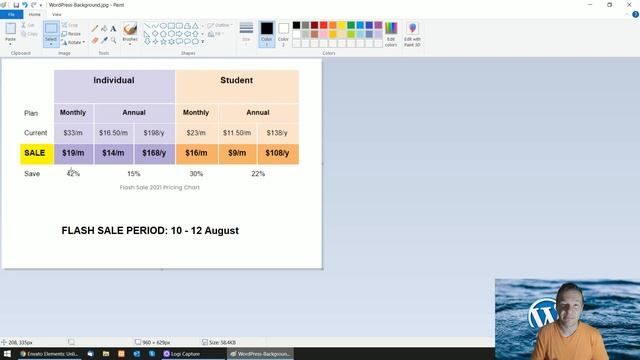This screenshot has height=360, width=640.
Task: Open the shape Outline dropdown
Action: point(220,25)
